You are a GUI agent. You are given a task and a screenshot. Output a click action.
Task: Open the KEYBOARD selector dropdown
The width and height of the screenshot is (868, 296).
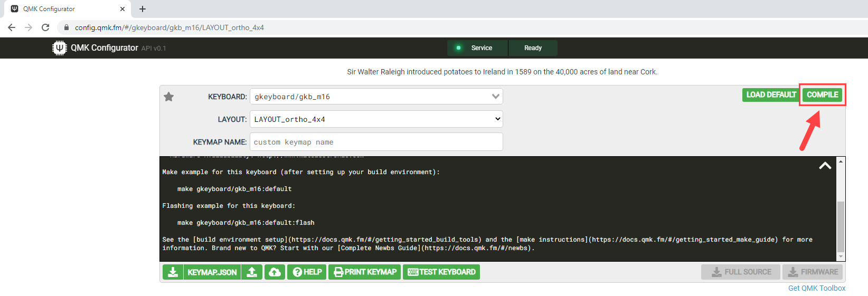point(376,97)
